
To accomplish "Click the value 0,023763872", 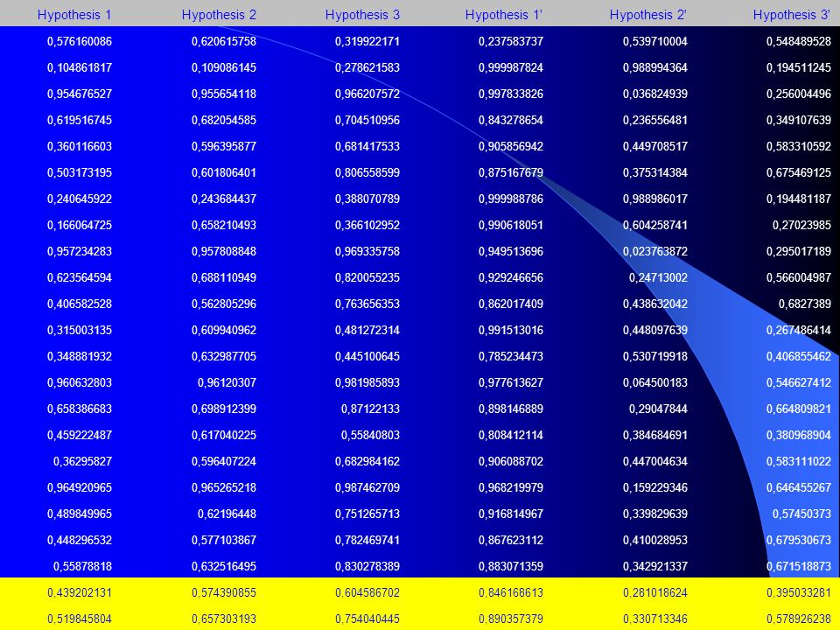I will 655,251.
